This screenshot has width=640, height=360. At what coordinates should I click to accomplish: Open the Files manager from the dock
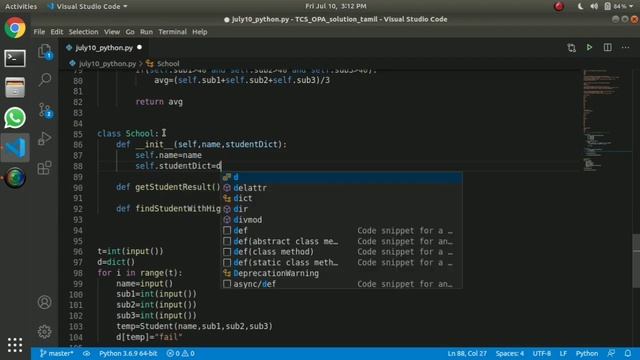pyautogui.click(x=15, y=88)
